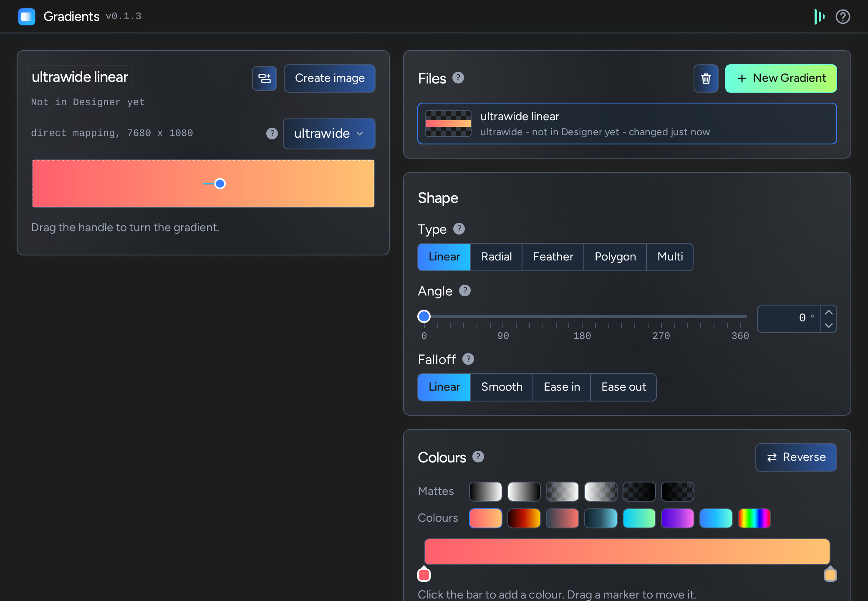Open the Colours help question mark
The height and width of the screenshot is (601, 868).
pos(478,457)
